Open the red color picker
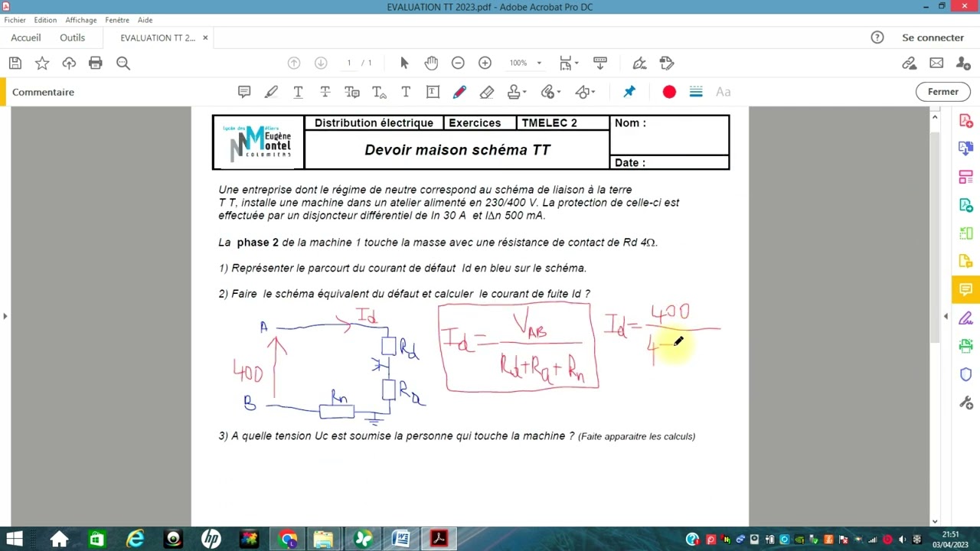 click(669, 92)
